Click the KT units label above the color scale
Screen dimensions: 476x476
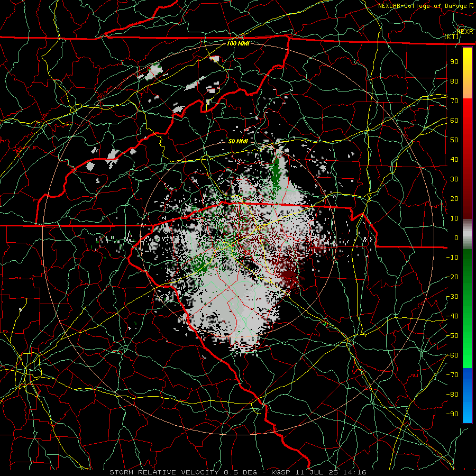tap(452, 36)
